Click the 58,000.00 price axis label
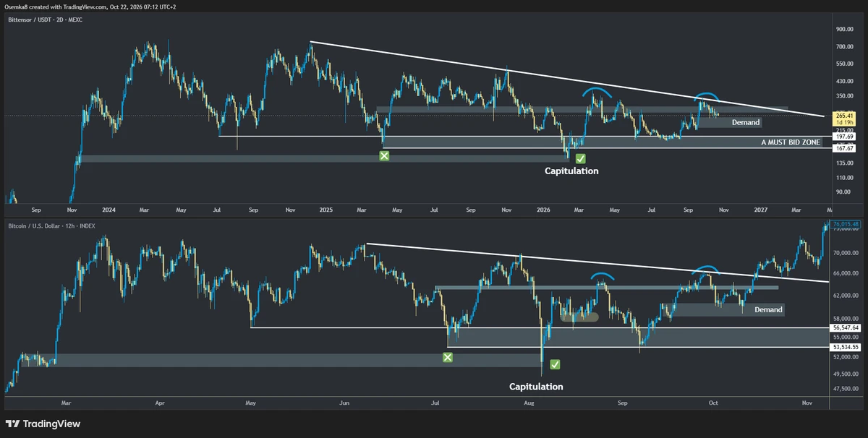 (x=846, y=319)
